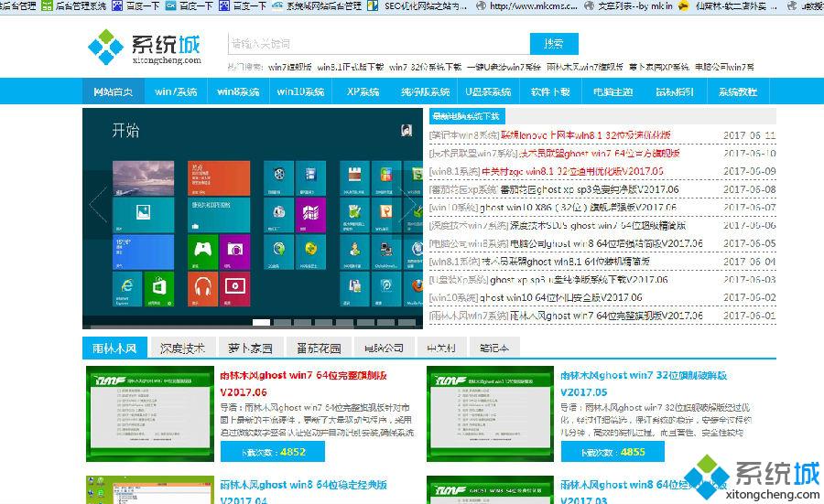This screenshot has width=824, height=504.
Task: Switch to the 萝卜家园 tab
Action: point(250,349)
